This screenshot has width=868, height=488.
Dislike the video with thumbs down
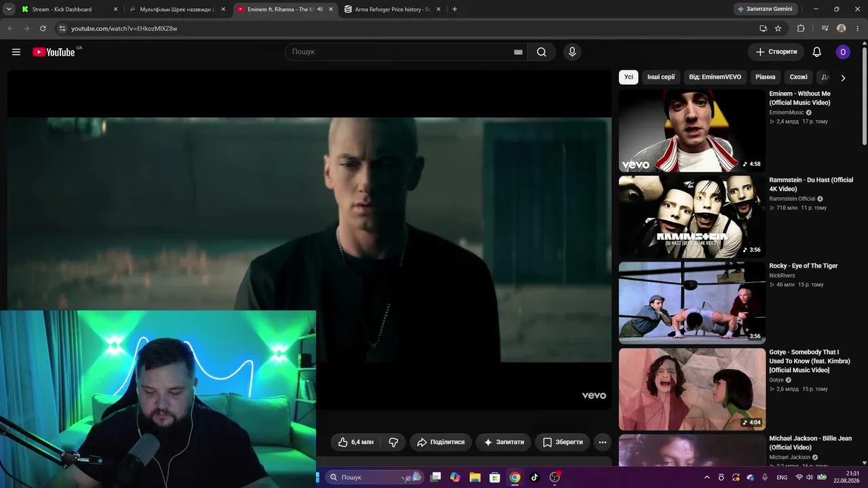pyautogui.click(x=393, y=442)
